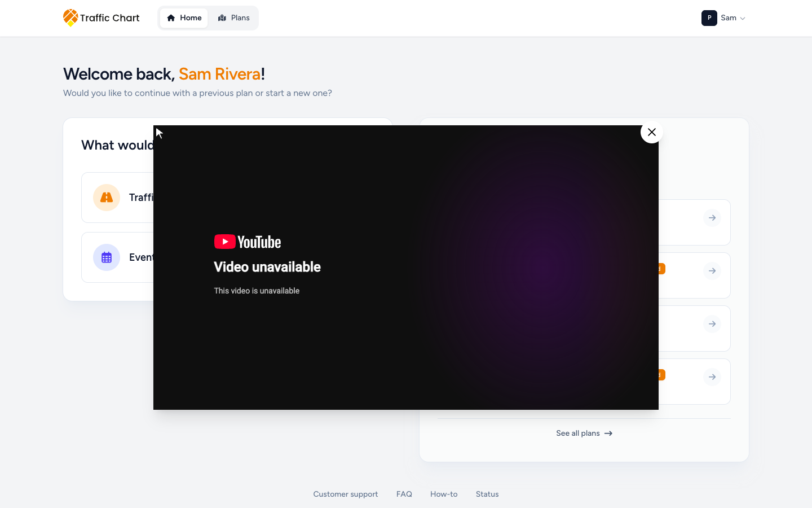Image resolution: width=812 pixels, height=508 pixels.
Task: Click the "Video unavailable" heading
Action: point(267,267)
